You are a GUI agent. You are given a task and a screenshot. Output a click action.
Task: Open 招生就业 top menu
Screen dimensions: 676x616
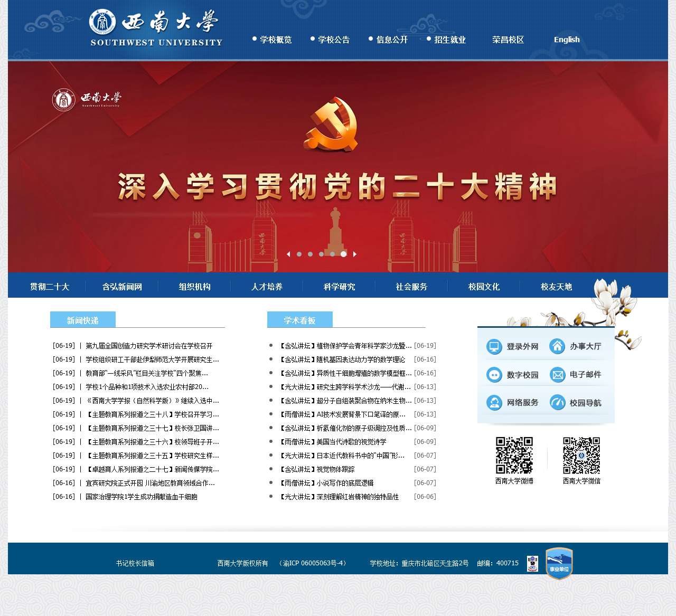[x=450, y=40]
